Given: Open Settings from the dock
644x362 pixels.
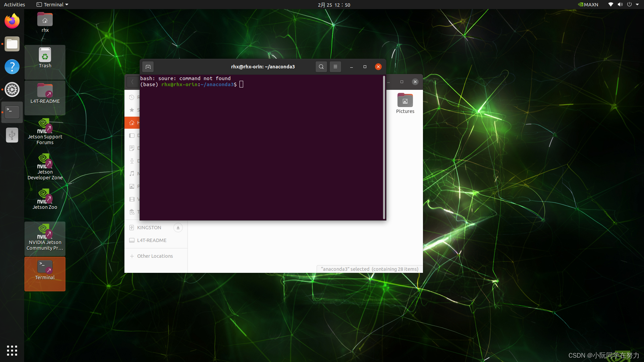Looking at the screenshot, I should 12,89.
